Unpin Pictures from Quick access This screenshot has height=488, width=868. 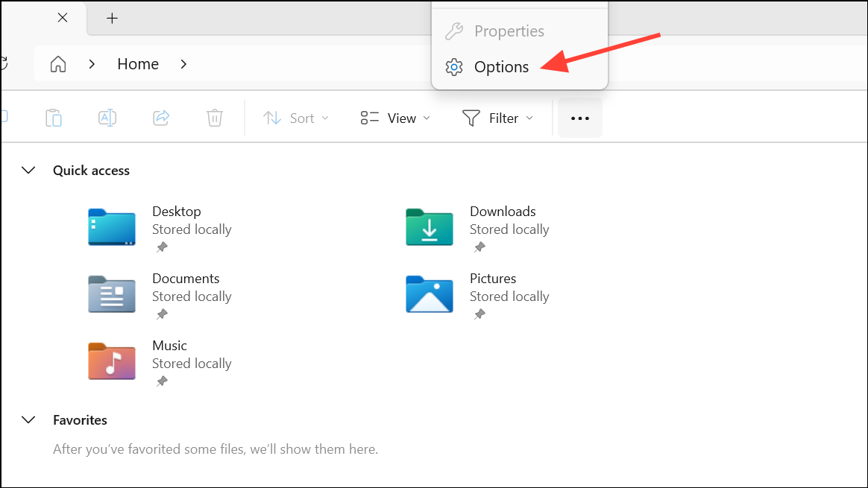479,314
